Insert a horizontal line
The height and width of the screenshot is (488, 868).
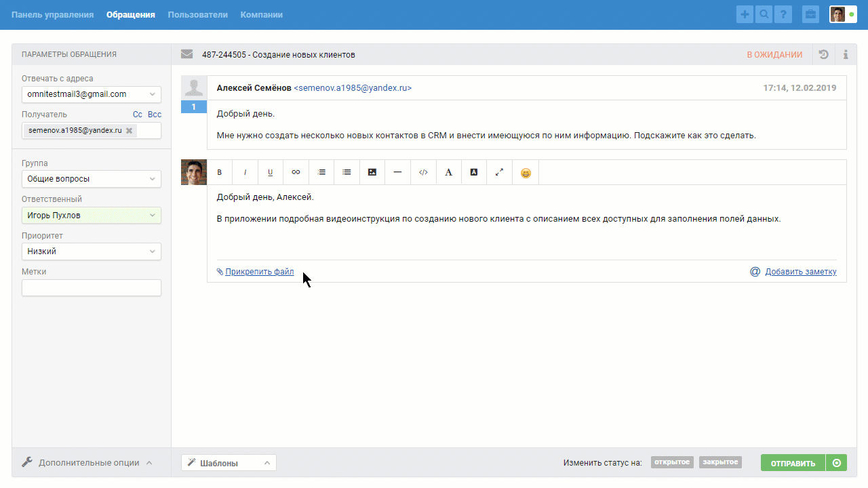click(x=397, y=172)
